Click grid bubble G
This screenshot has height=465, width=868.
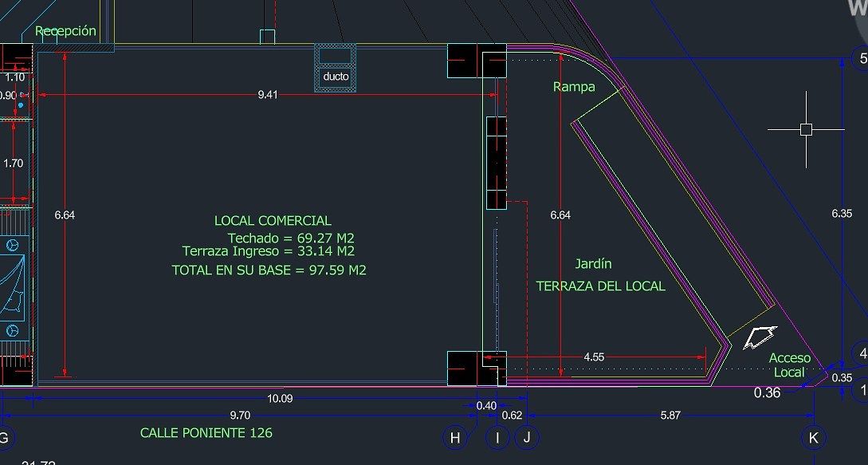[x=3, y=437]
